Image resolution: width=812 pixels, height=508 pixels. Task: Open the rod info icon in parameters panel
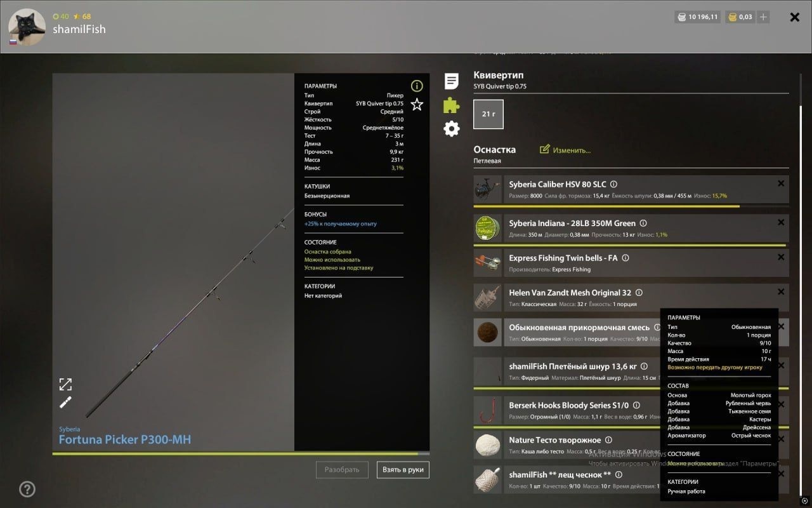click(417, 86)
